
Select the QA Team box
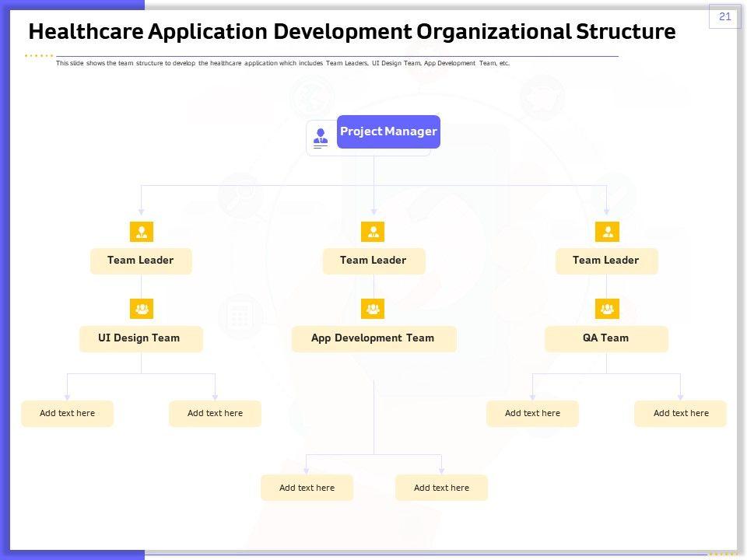click(x=606, y=338)
